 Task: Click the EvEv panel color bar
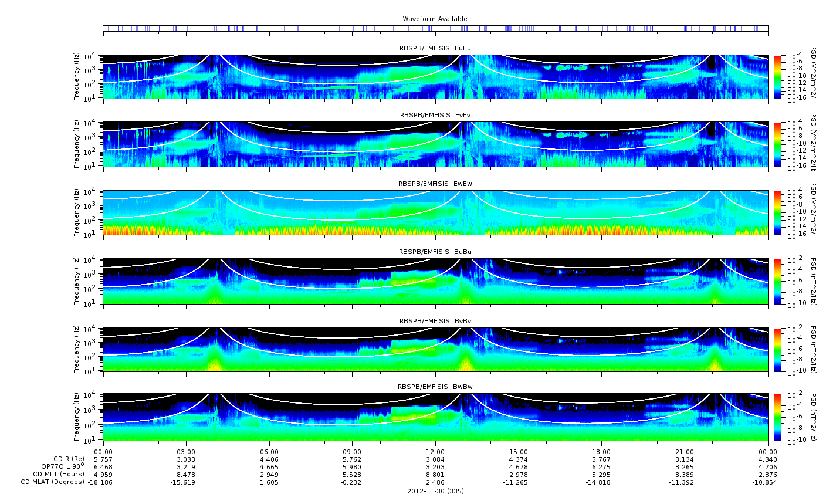pyautogui.click(x=777, y=144)
